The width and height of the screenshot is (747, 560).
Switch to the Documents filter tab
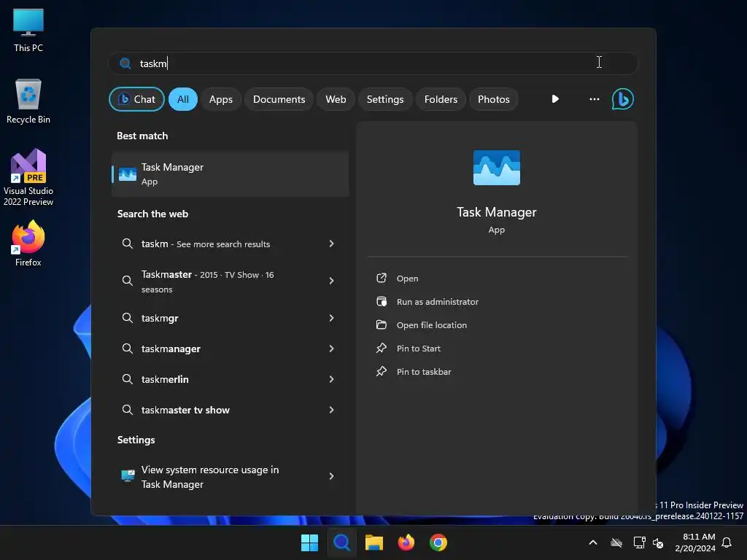point(279,99)
